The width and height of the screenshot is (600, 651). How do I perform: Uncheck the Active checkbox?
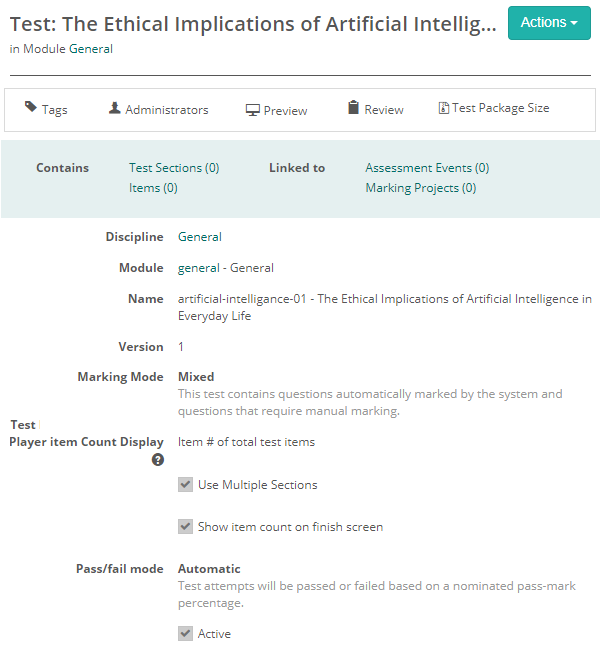(185, 634)
